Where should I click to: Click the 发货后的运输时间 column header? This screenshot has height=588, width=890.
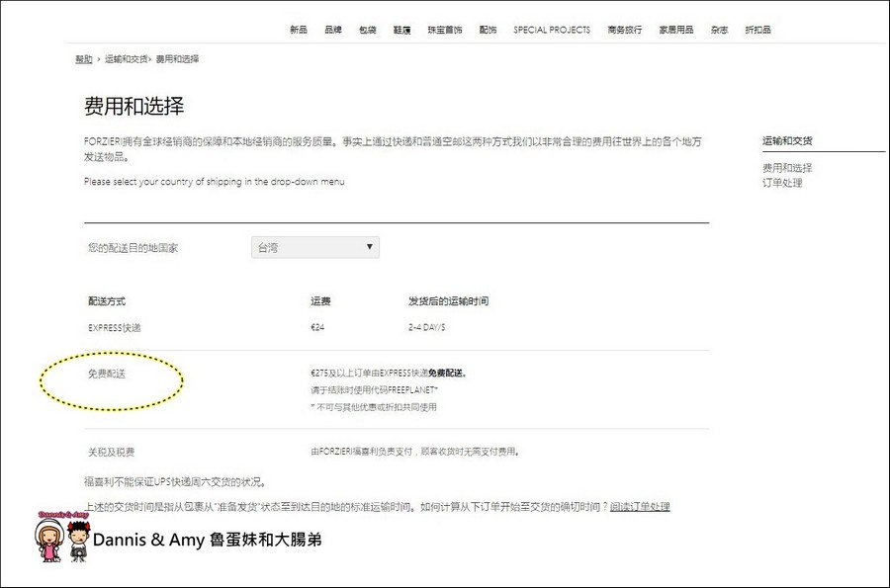point(448,301)
